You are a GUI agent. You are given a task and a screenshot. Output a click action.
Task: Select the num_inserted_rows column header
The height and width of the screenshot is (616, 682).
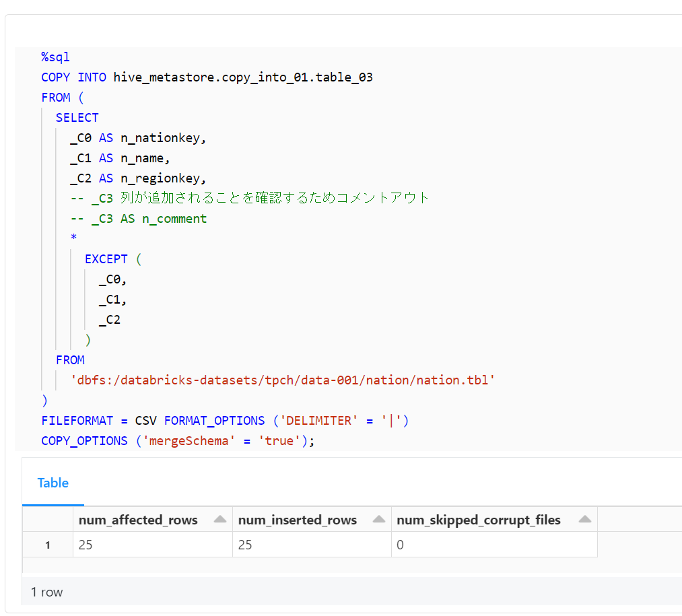297,520
